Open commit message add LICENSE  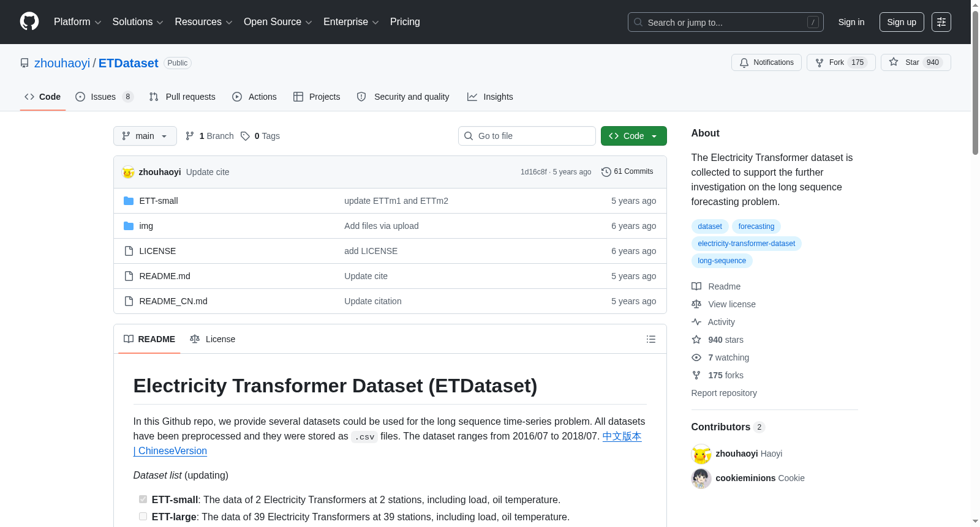[371, 251]
